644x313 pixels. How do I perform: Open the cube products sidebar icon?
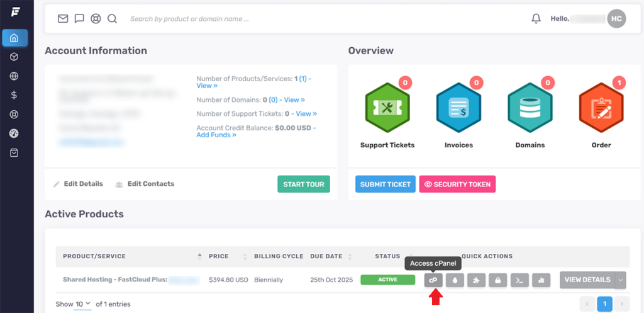pos(14,57)
